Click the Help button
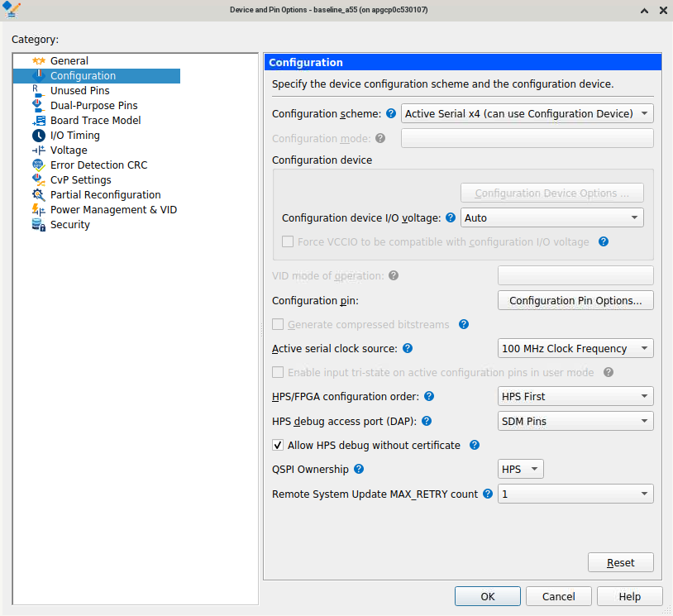Image resolution: width=673 pixels, height=616 pixels. (x=629, y=596)
